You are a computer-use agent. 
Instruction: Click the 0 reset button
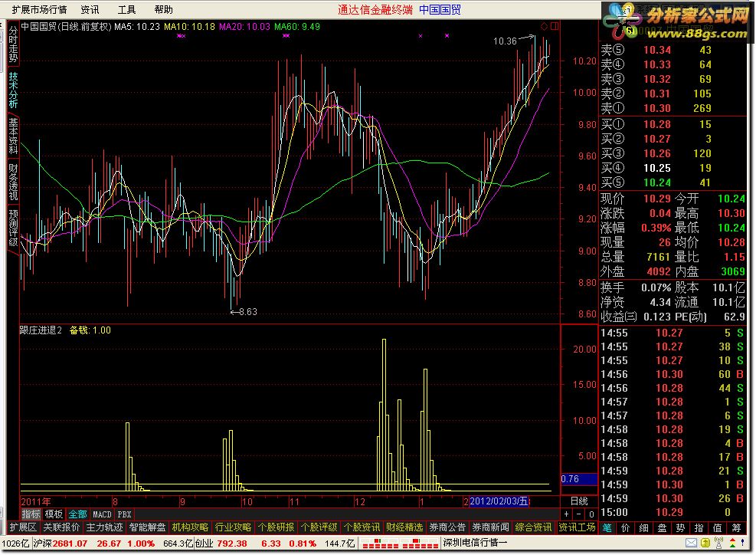591,514
